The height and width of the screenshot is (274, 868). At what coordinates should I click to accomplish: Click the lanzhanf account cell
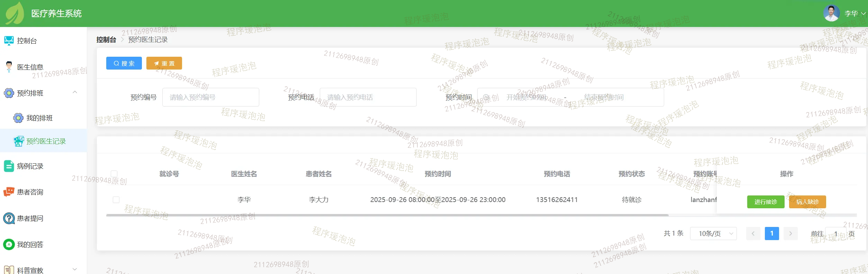[x=704, y=200]
